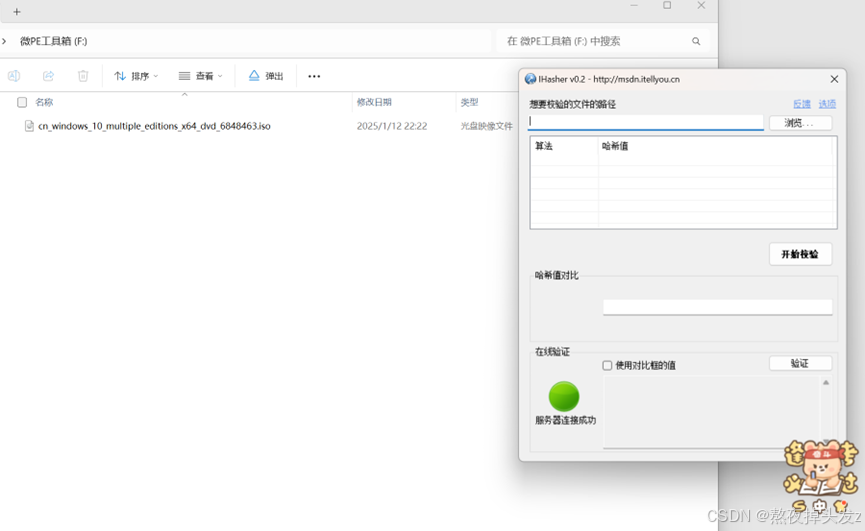Screen dimensions: 865x531
Task: Click the 开始校验 button
Action: (800, 254)
